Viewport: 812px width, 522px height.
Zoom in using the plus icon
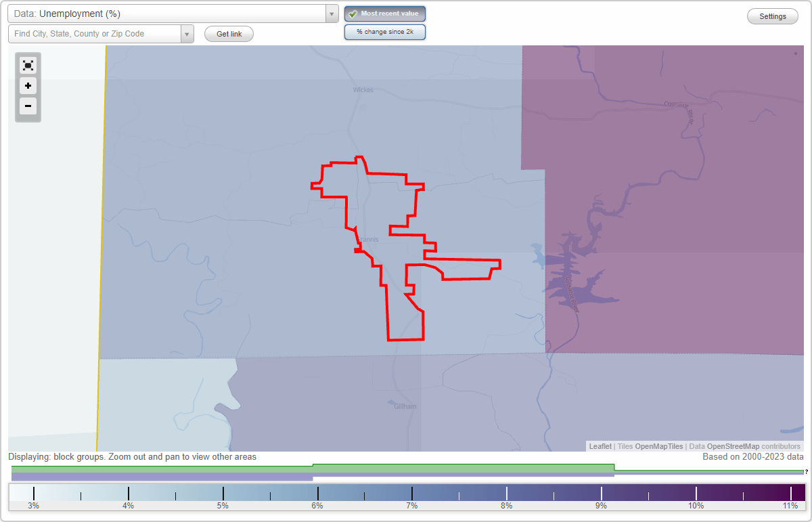tap(28, 86)
